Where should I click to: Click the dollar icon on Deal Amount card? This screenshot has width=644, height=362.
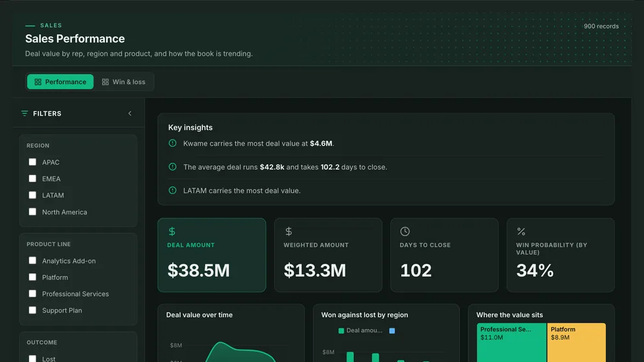click(x=172, y=231)
